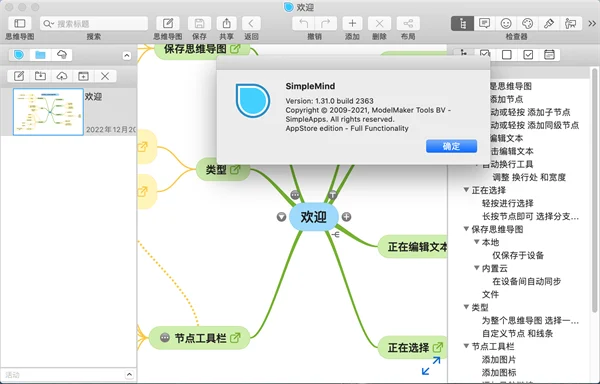Open the search magnifier options dropdown
Viewport: 600px width, 384px height.
48,24
